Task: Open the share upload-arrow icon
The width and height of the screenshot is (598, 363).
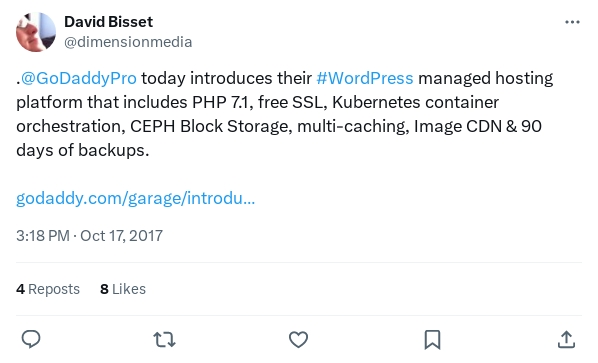Action: click(x=566, y=339)
